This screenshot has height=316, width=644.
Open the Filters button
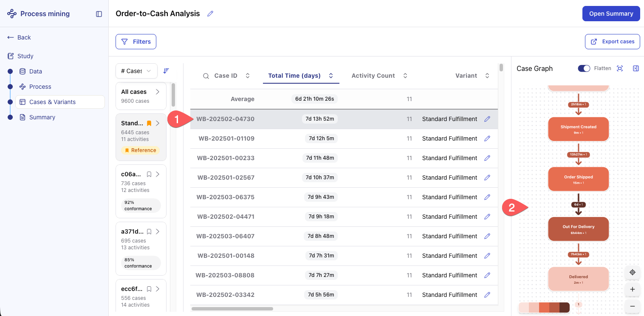tap(136, 42)
